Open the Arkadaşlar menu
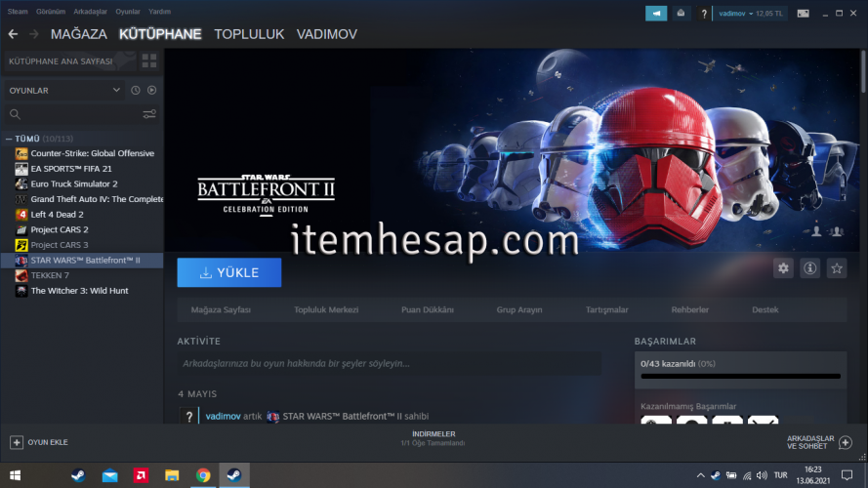The width and height of the screenshot is (868, 488). coord(90,12)
